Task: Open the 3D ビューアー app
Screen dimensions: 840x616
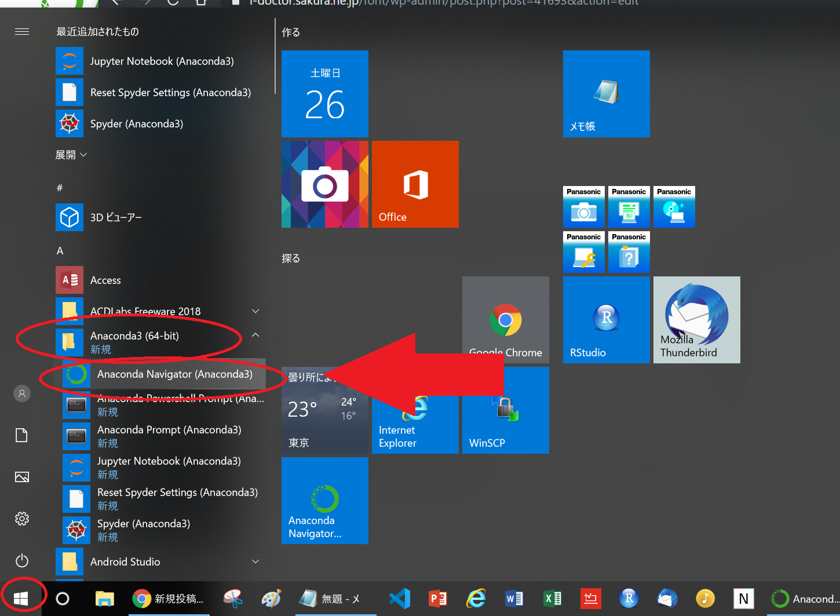Action: tap(161, 217)
